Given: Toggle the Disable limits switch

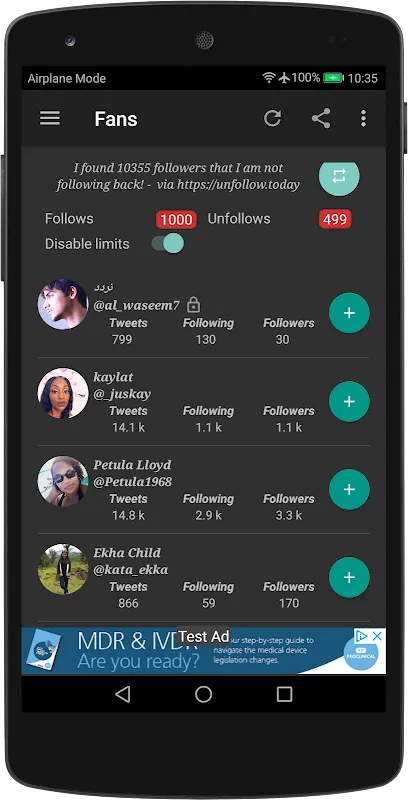Looking at the screenshot, I should pos(168,243).
